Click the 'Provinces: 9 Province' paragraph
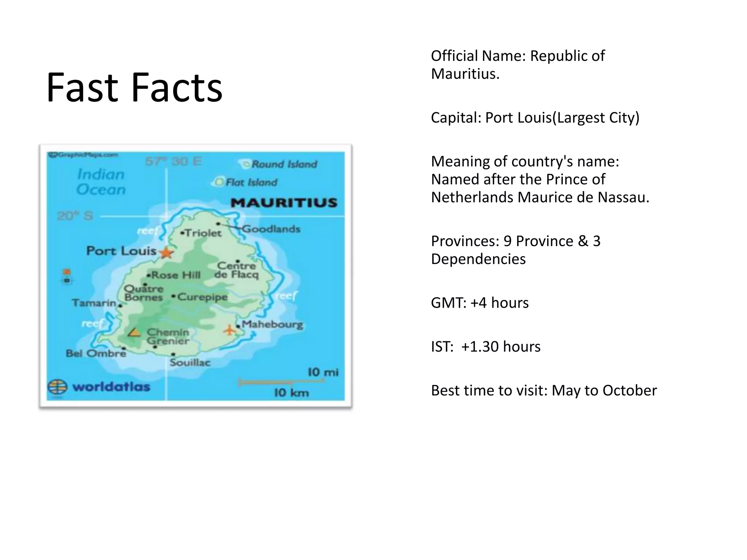Viewport: 747px width, 560px height. click(x=515, y=250)
